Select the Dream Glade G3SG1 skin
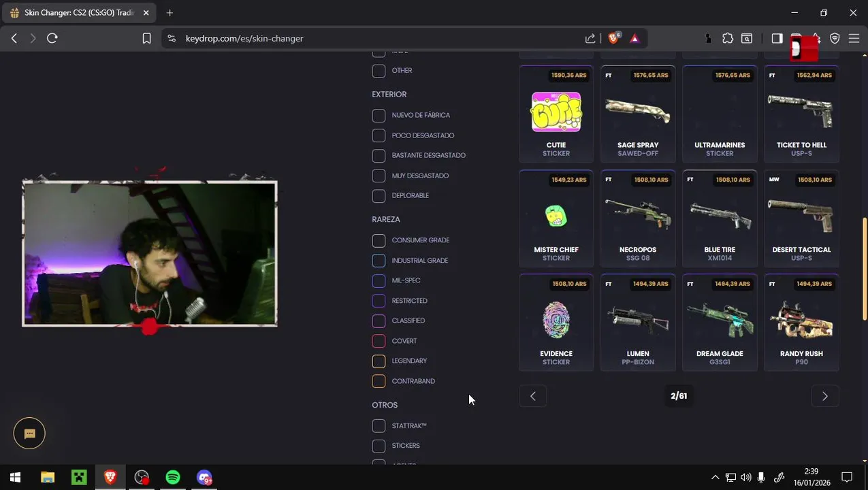 click(720, 323)
